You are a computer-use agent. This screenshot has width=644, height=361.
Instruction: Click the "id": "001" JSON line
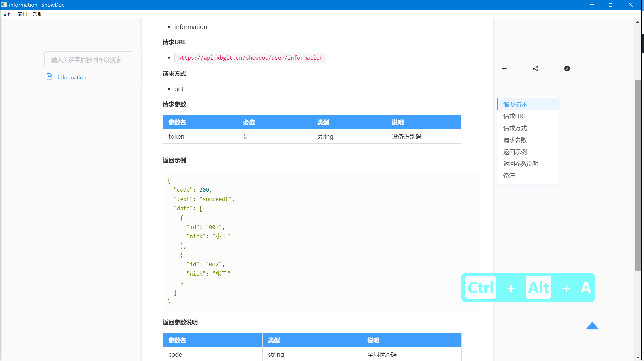click(x=205, y=227)
